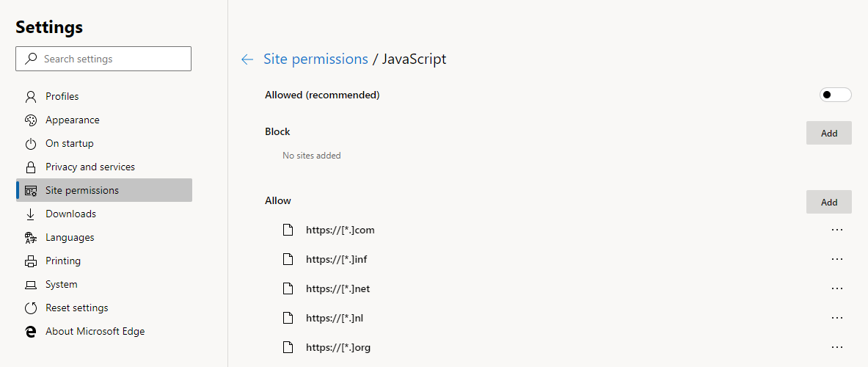Click the back arrow to Site permissions
This screenshot has width=868, height=367.
point(247,59)
